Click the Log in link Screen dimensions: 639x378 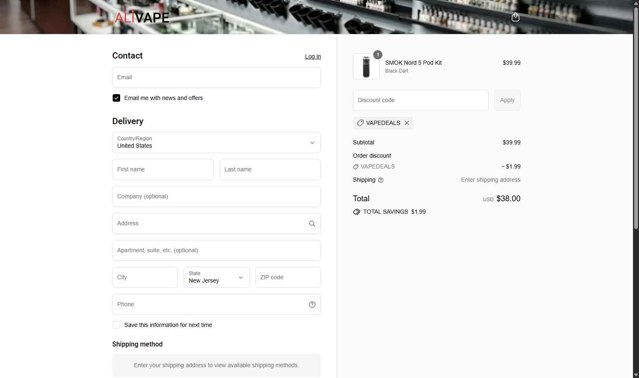[x=313, y=57]
